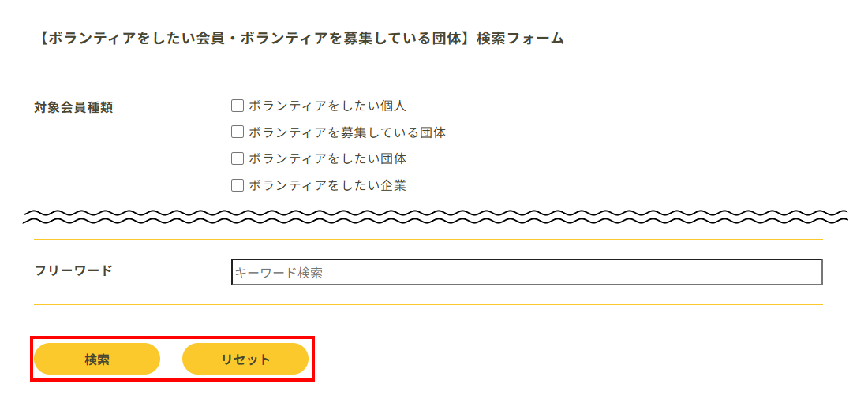The height and width of the screenshot is (395, 868).
Task: Tick the ボランティアを募集している団体 checkbox
Action: (238, 132)
